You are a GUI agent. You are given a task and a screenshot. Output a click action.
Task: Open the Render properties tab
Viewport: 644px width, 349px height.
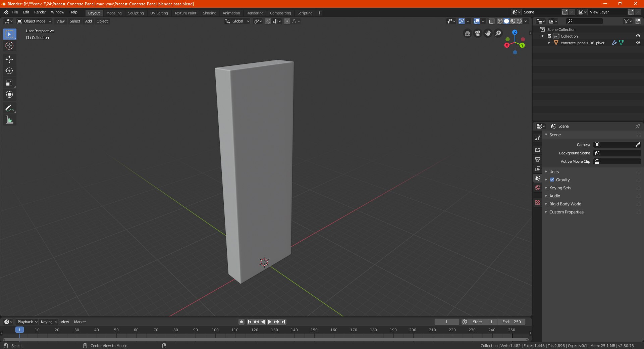(x=538, y=150)
